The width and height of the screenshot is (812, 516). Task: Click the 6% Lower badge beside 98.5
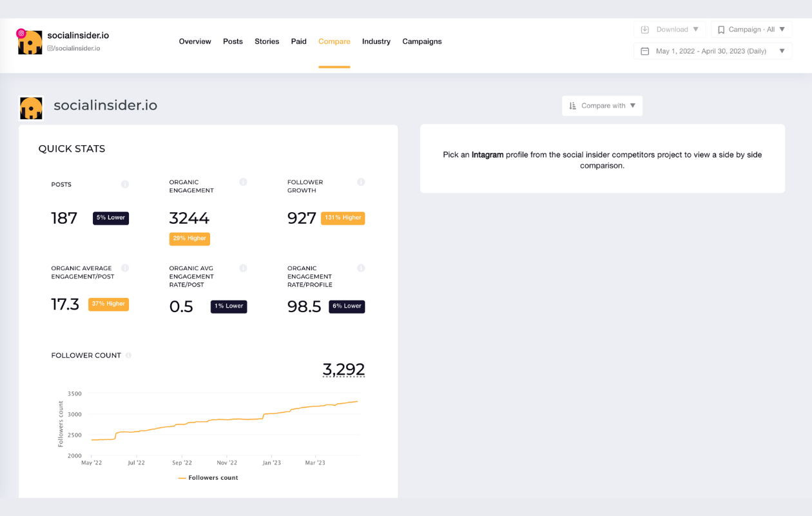pos(347,306)
